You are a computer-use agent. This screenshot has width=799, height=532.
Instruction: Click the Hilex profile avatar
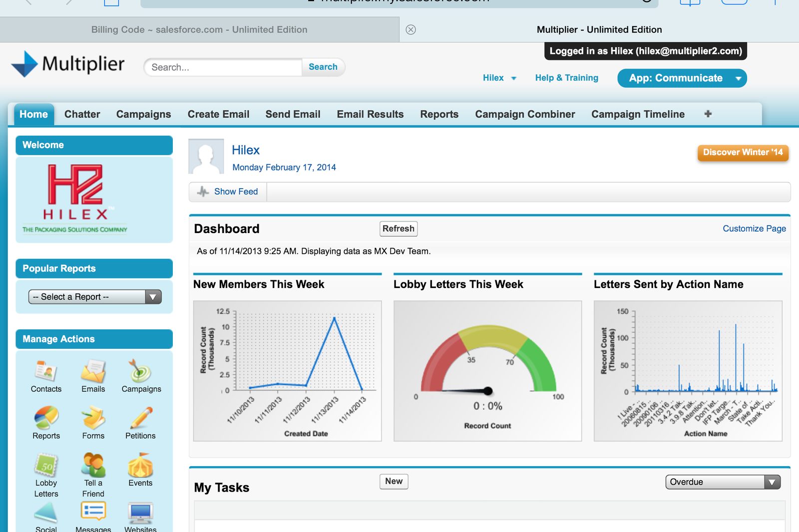[206, 156]
